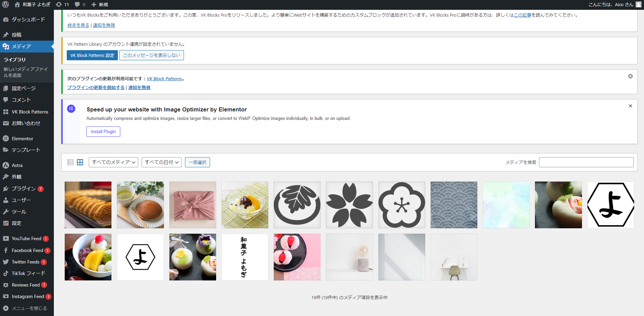Open the comments bubble icon in admin bar
Image resolution: width=644 pixels, height=316 pixels.
coord(77,5)
